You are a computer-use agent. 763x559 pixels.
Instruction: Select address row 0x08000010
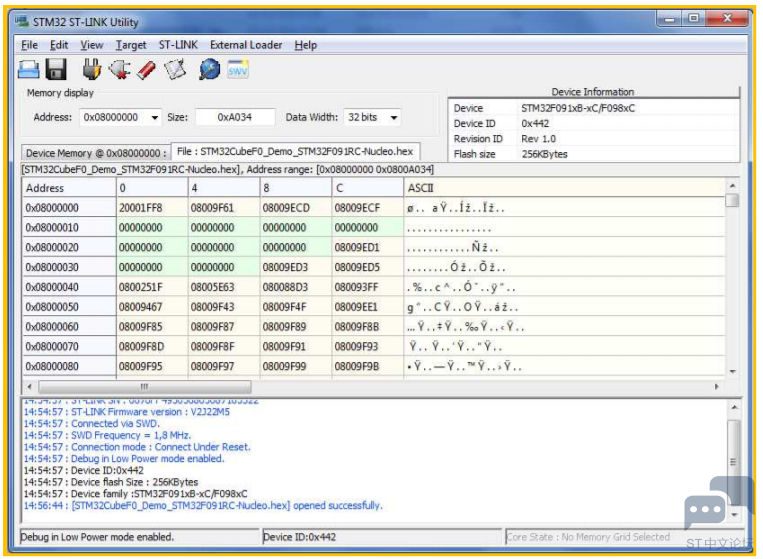[69, 228]
